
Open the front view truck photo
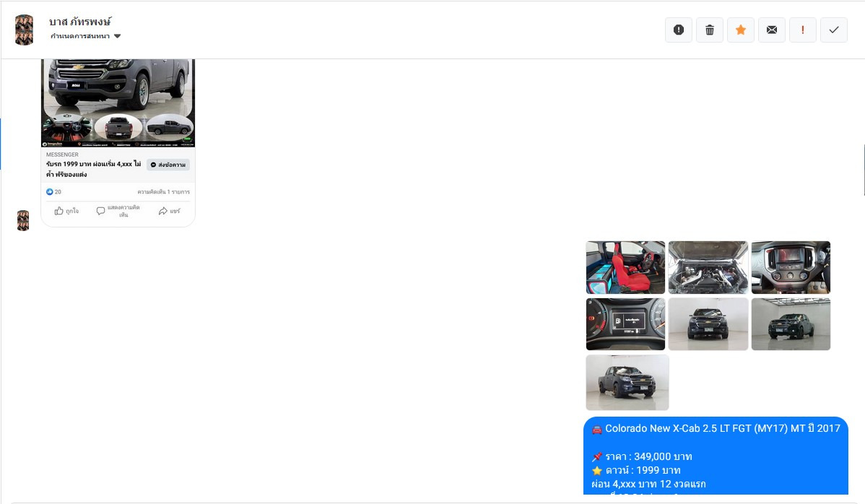pos(708,324)
